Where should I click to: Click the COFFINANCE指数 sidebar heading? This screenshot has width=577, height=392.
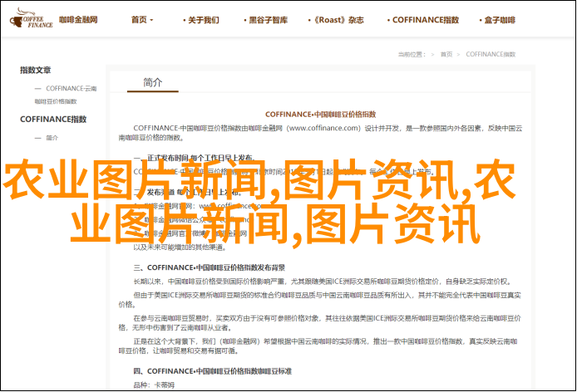click(x=53, y=119)
